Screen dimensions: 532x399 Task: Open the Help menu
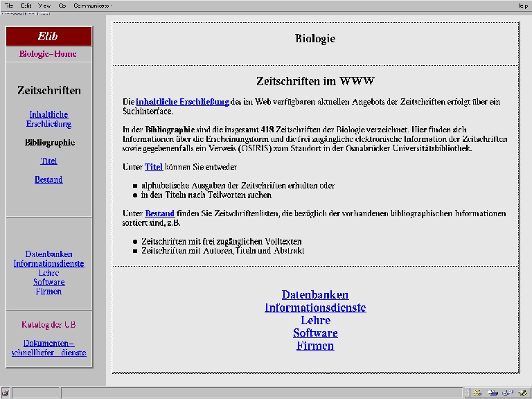pyautogui.click(x=523, y=5)
